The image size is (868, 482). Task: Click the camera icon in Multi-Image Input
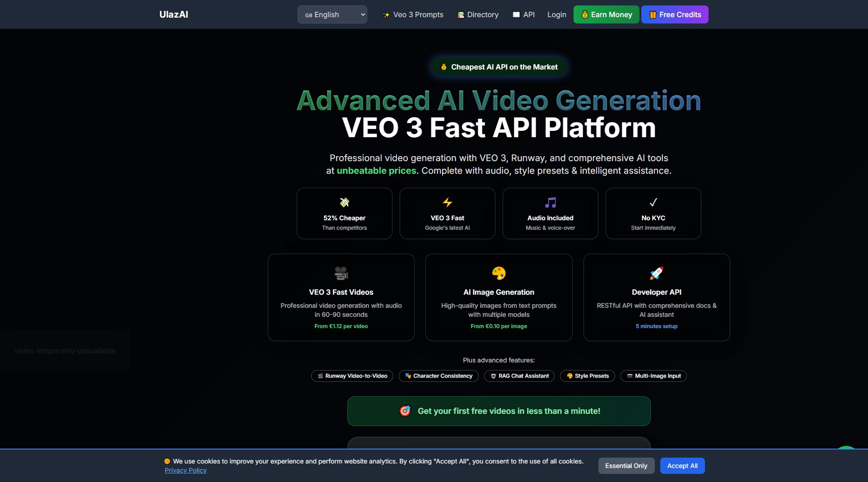[630, 376]
